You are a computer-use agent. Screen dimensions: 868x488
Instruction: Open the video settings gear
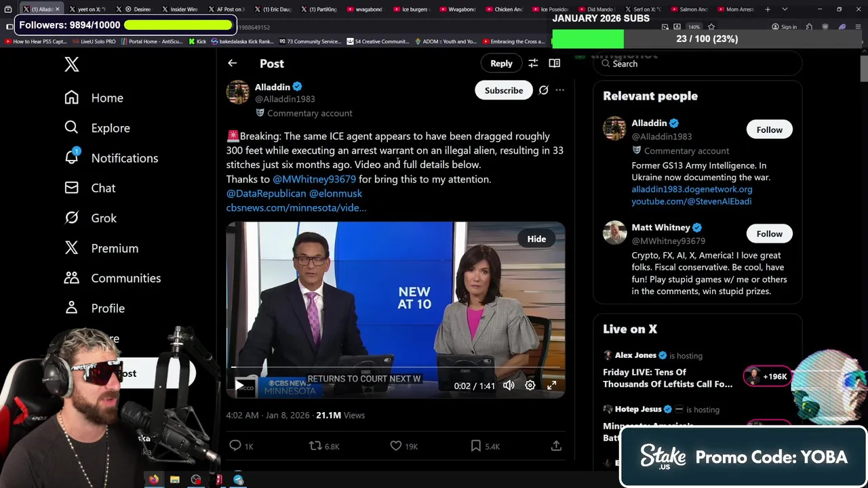530,386
